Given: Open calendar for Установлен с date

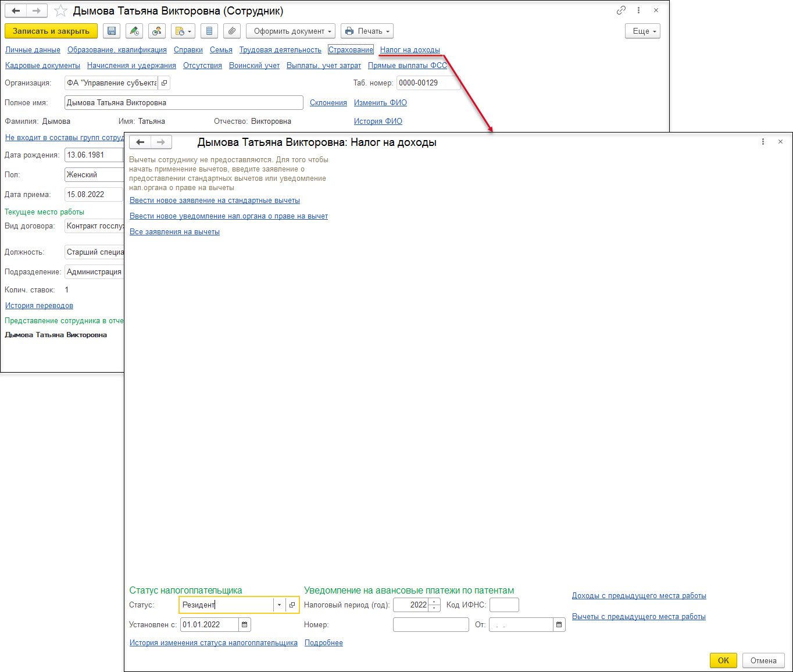Looking at the screenshot, I should click(x=245, y=625).
